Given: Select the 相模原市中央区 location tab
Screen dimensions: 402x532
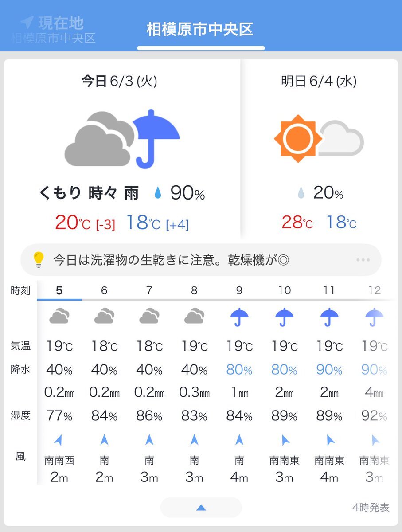Looking at the screenshot, I should coord(200,29).
